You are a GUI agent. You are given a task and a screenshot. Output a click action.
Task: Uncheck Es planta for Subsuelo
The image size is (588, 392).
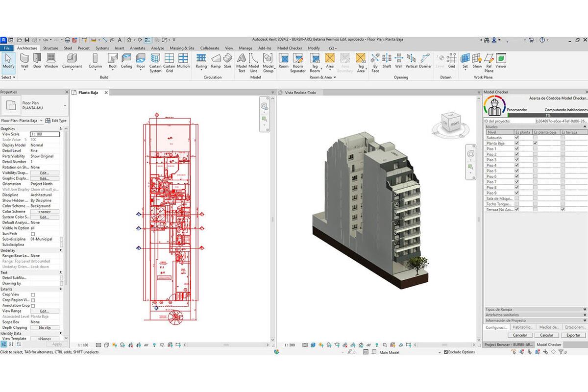pos(516,138)
